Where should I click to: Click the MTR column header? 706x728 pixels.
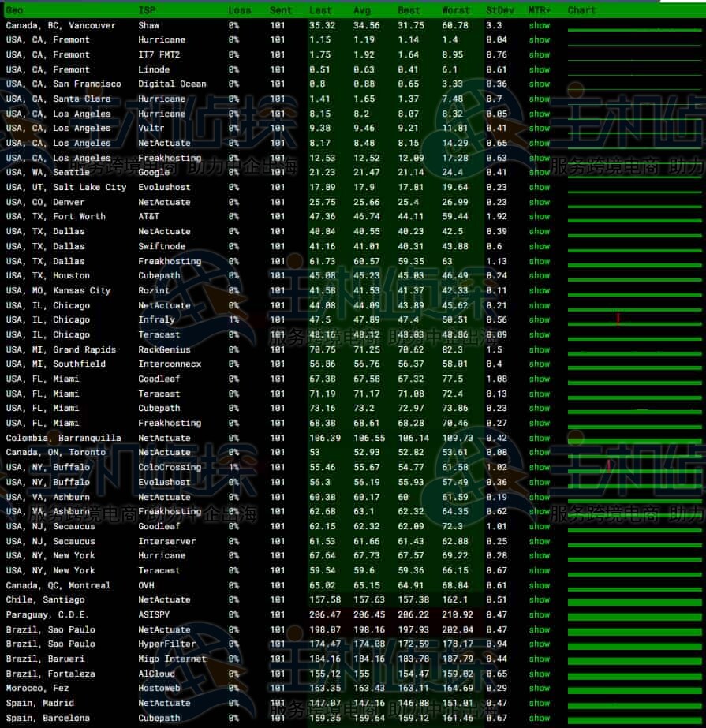point(540,10)
